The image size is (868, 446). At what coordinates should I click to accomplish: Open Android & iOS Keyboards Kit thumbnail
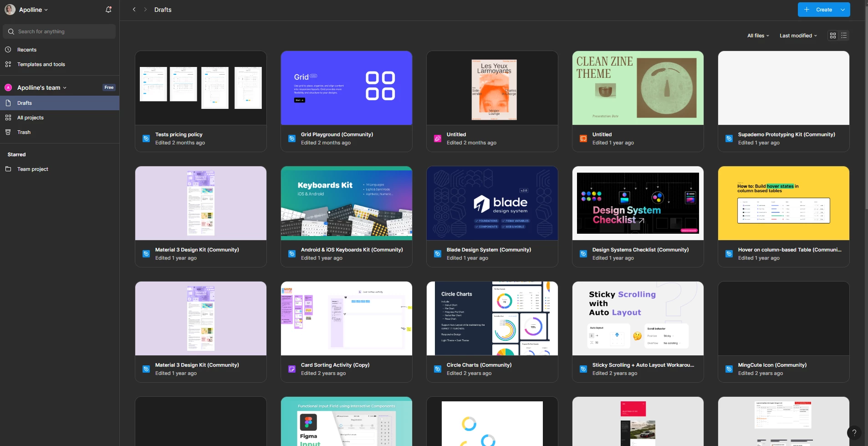(x=347, y=203)
